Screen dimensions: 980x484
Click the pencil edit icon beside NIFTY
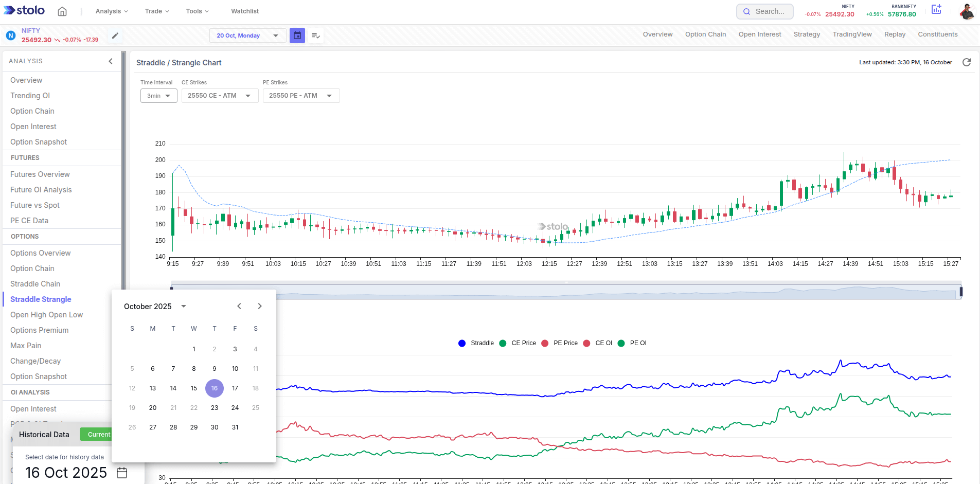[115, 35]
